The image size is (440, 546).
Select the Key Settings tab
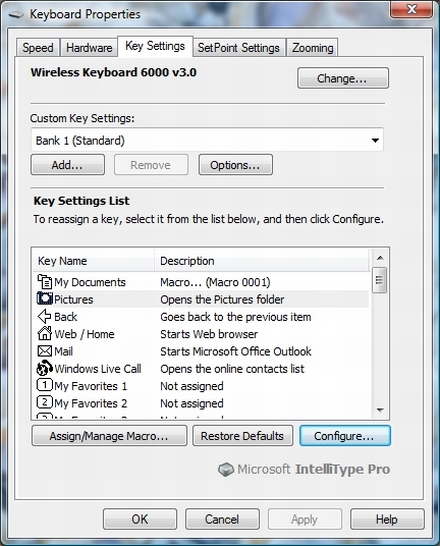[155, 46]
